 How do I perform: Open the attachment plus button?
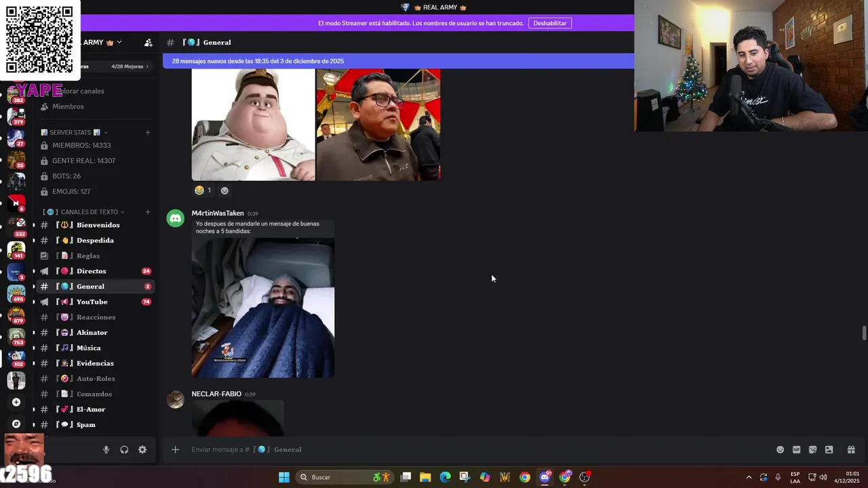tap(175, 449)
